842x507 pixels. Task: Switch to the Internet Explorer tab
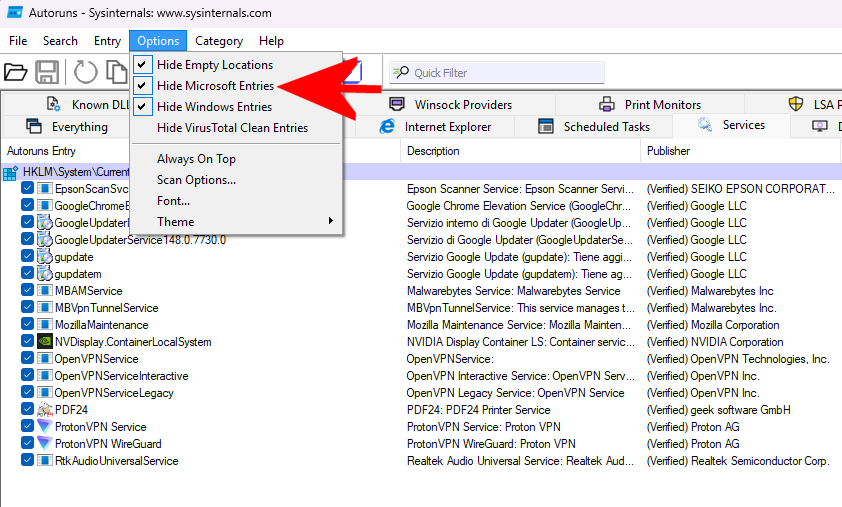435,127
